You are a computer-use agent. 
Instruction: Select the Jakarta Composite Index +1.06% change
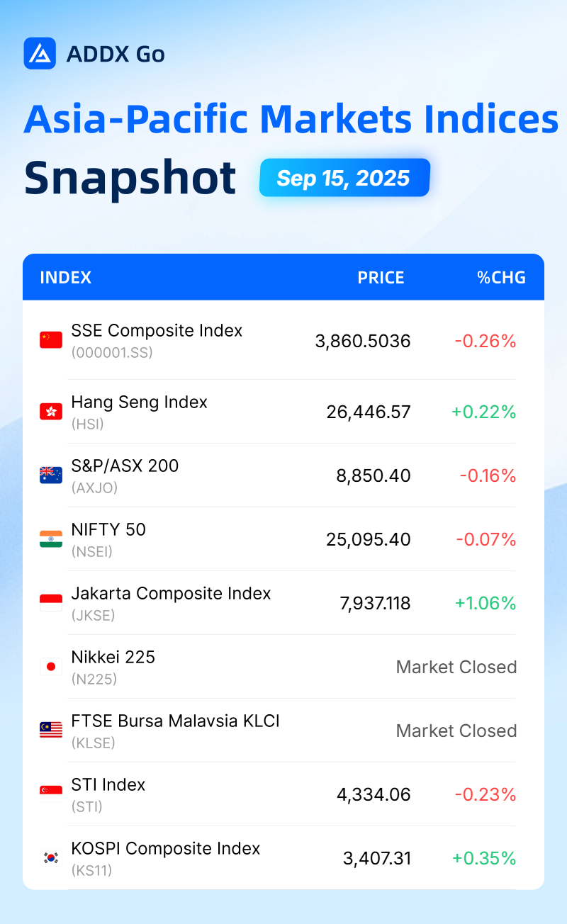click(x=485, y=603)
